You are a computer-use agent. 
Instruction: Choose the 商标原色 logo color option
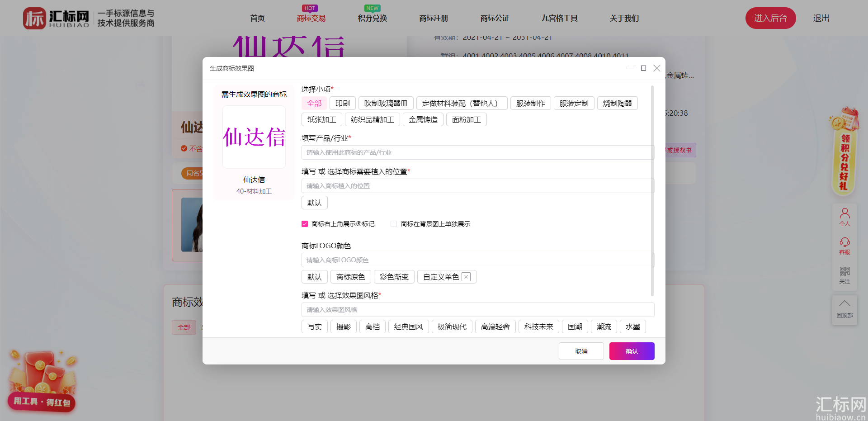coord(351,277)
